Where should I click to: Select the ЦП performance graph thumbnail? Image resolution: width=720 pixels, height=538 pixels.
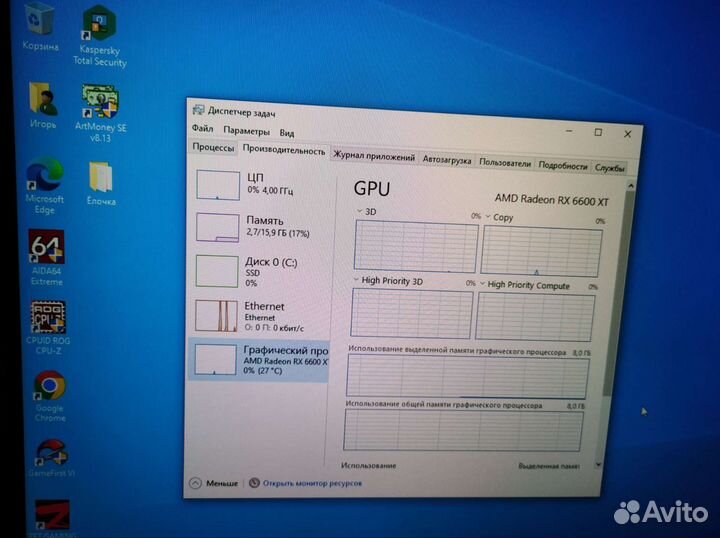[218, 185]
